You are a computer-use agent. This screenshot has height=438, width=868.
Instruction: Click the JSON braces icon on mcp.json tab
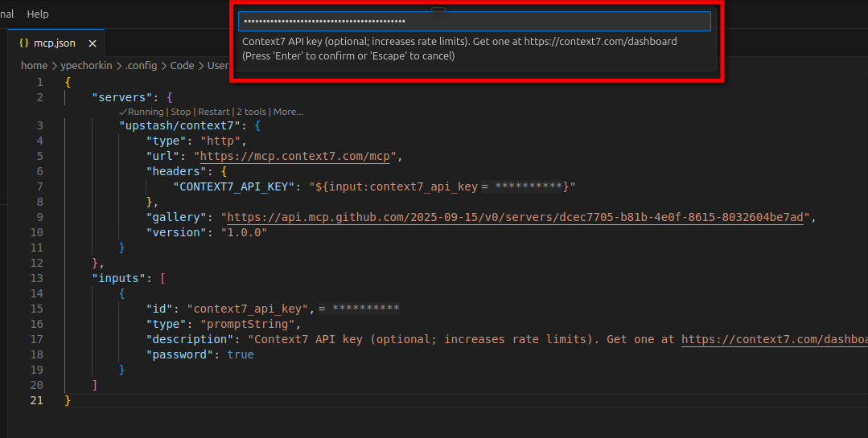click(x=24, y=43)
